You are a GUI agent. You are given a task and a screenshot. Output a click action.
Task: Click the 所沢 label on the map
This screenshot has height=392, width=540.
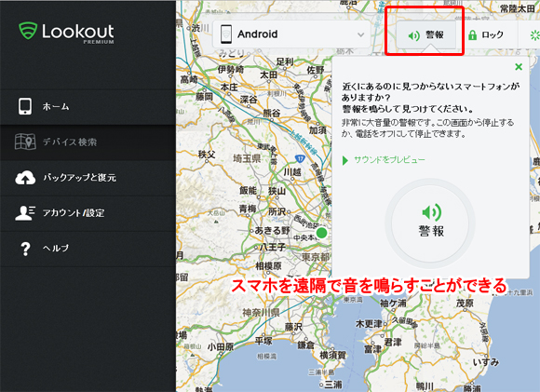[277, 211]
